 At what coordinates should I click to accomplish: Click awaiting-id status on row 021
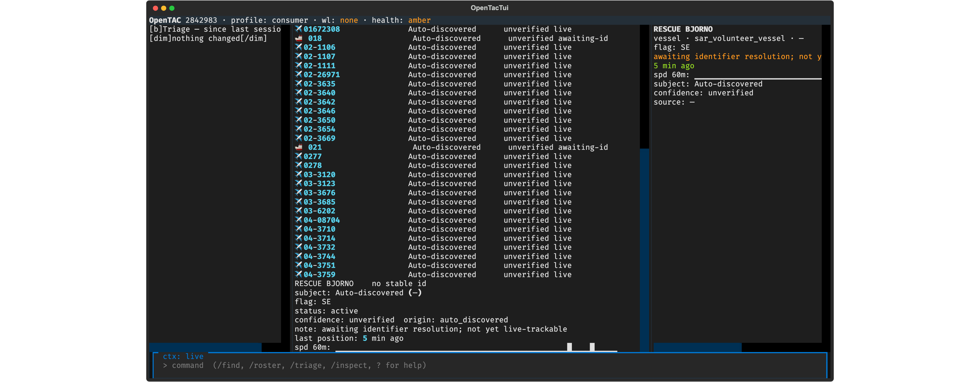click(583, 147)
